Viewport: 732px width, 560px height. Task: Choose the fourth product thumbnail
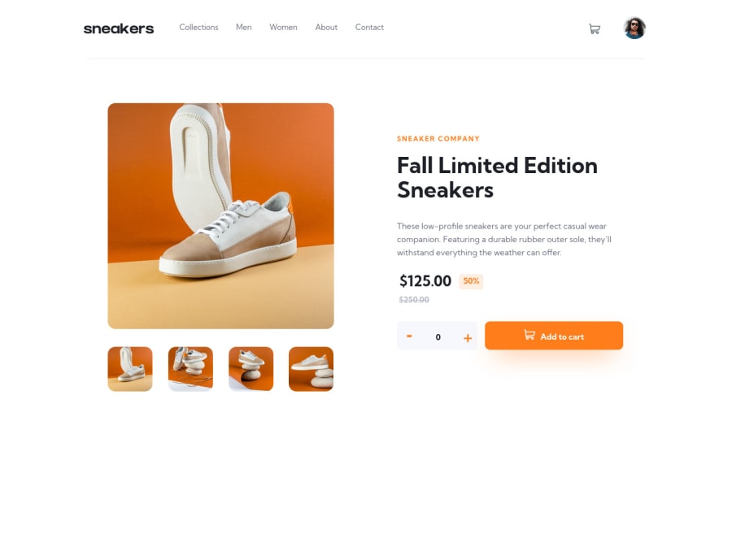pos(311,369)
